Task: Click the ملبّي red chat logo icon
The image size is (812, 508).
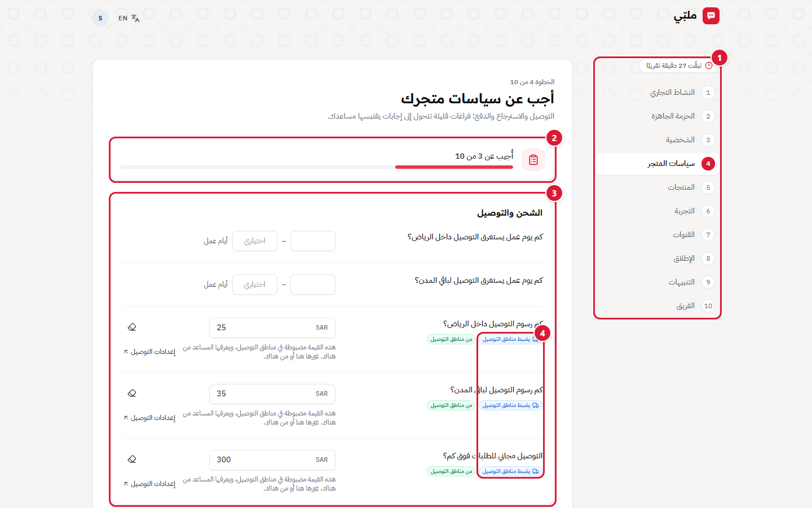Action: pos(711,16)
